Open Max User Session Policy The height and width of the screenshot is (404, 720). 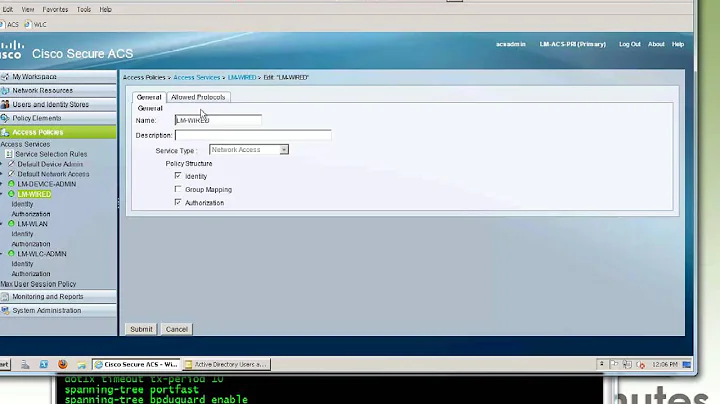[x=38, y=284]
